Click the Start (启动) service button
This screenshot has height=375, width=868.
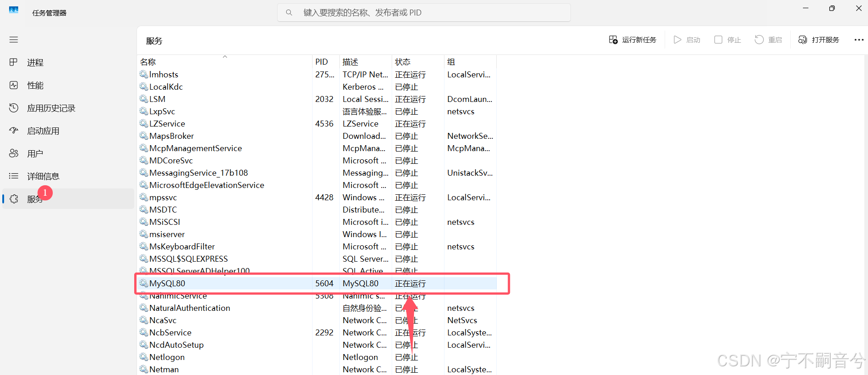point(687,40)
